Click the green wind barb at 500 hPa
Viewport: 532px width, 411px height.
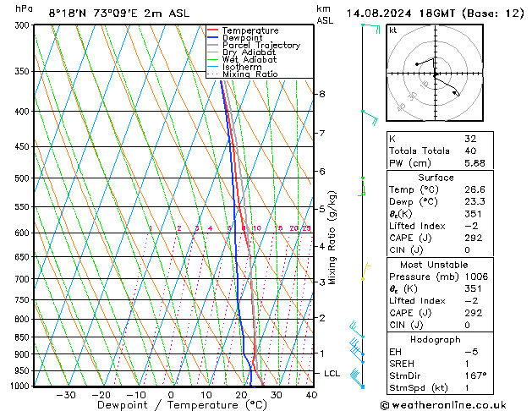tap(362, 187)
